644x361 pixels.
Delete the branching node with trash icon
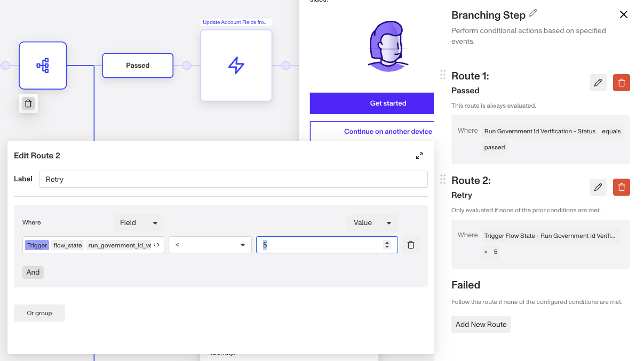click(28, 103)
